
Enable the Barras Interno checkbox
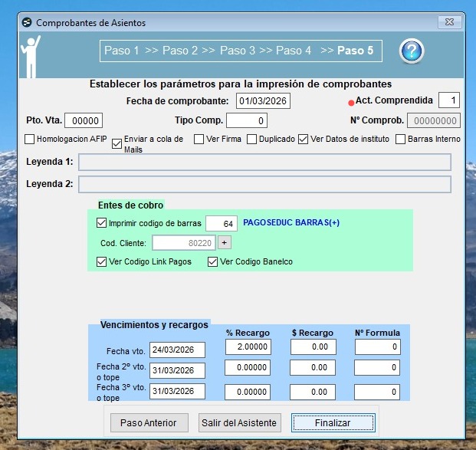[400, 139]
